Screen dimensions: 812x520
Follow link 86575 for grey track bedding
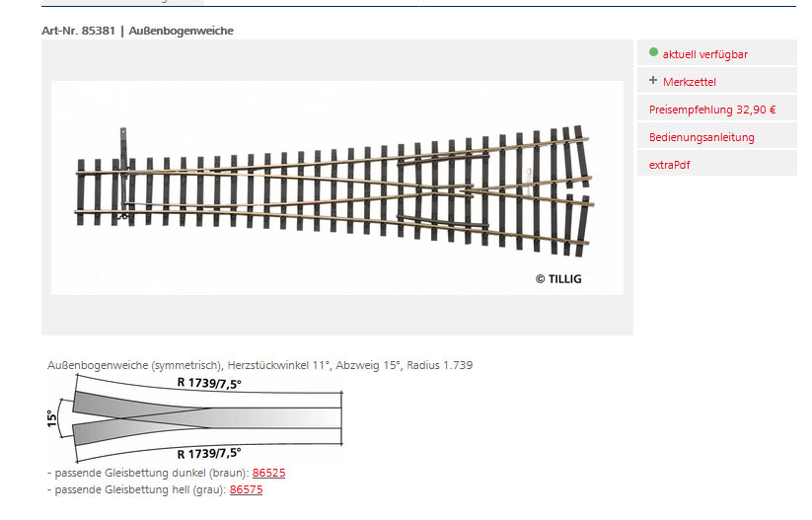click(x=246, y=489)
